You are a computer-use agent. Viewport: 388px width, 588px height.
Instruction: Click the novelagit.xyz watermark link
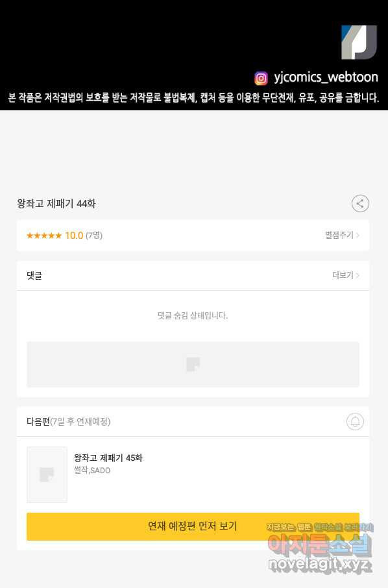[x=320, y=565]
